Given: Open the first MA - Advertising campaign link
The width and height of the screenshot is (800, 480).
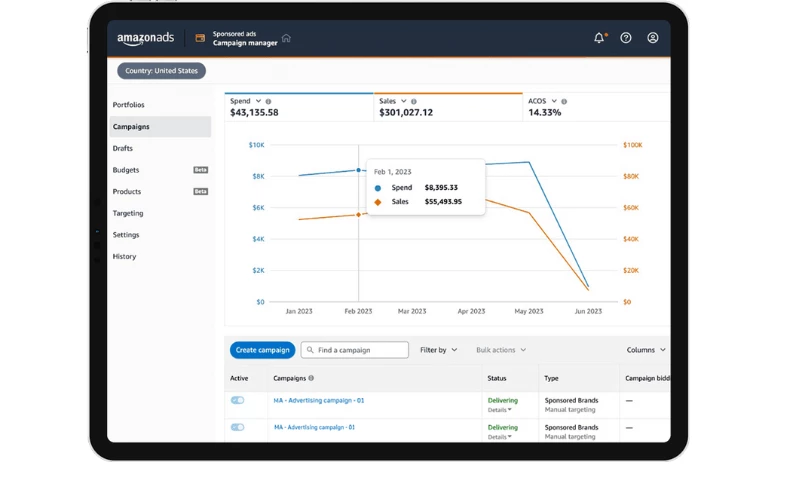Looking at the screenshot, I should [x=318, y=400].
